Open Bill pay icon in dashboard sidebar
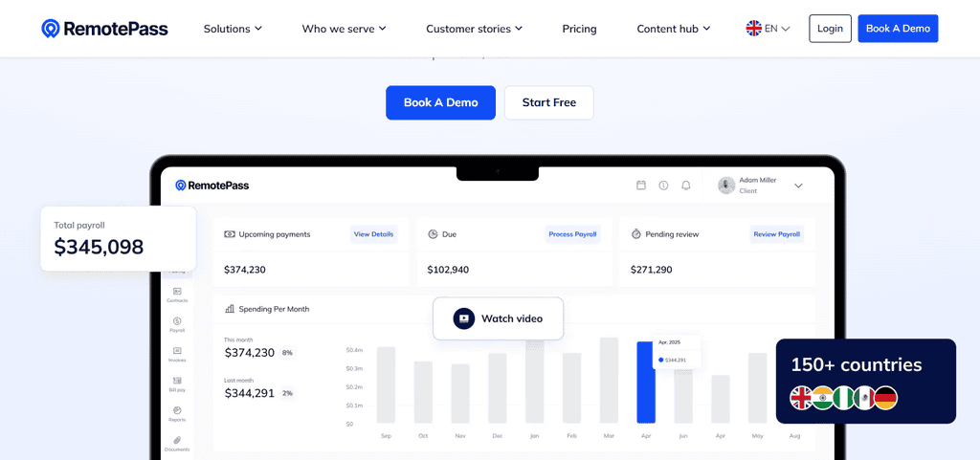 click(177, 381)
